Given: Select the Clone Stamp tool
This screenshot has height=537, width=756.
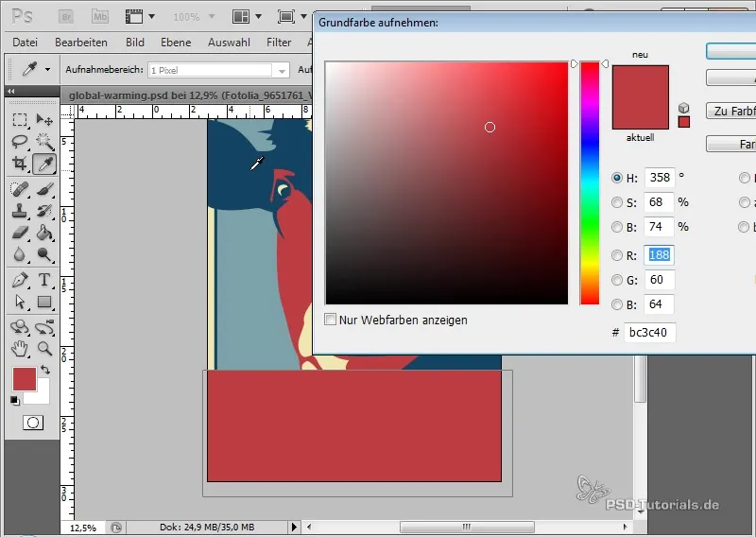Looking at the screenshot, I should [20, 211].
